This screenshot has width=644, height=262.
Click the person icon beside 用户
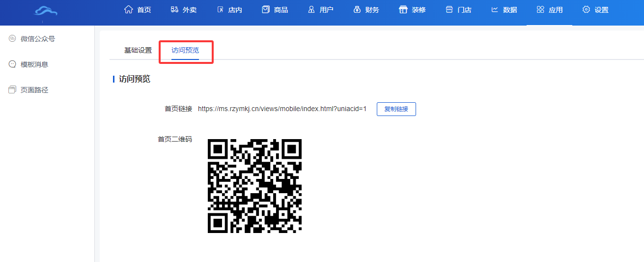(x=311, y=9)
